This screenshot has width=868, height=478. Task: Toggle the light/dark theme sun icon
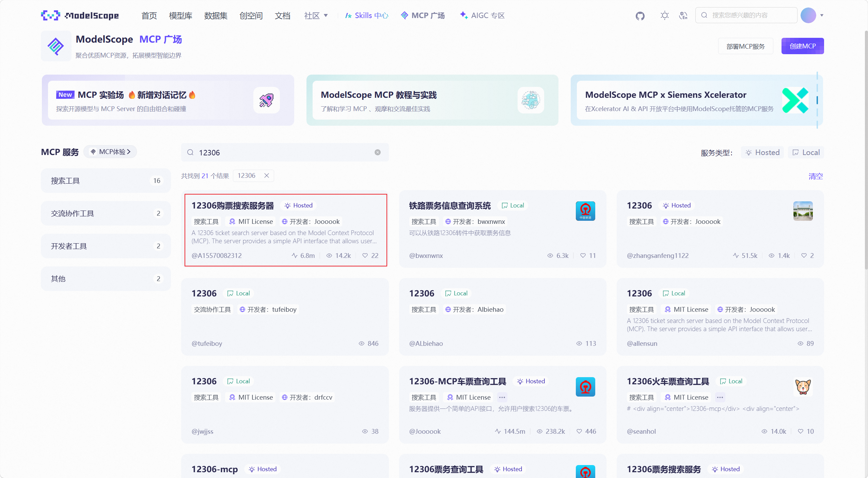pyautogui.click(x=664, y=15)
